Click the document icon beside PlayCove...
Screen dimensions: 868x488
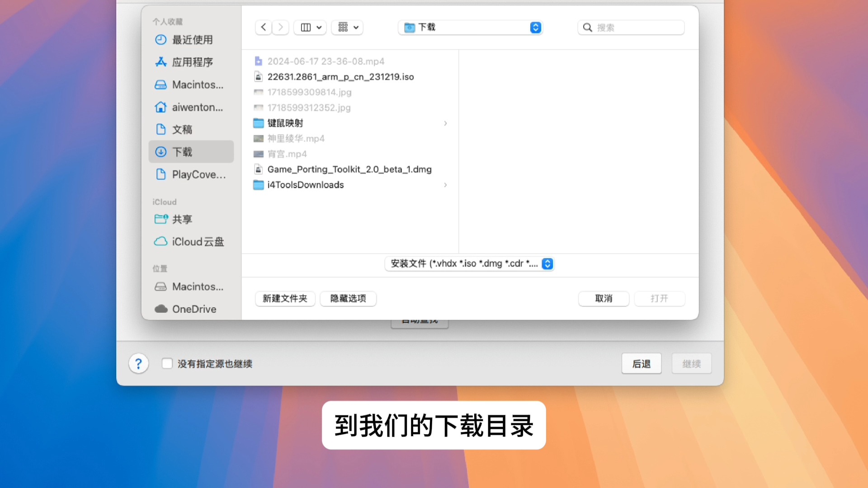pos(160,174)
